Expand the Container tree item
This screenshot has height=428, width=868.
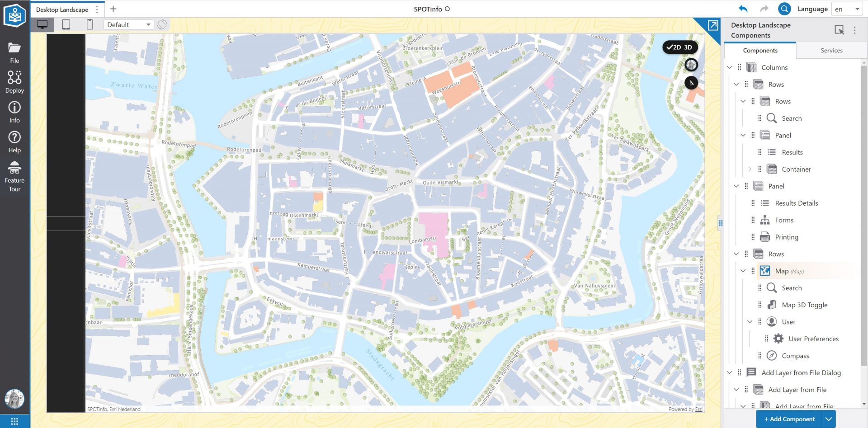pyautogui.click(x=750, y=169)
